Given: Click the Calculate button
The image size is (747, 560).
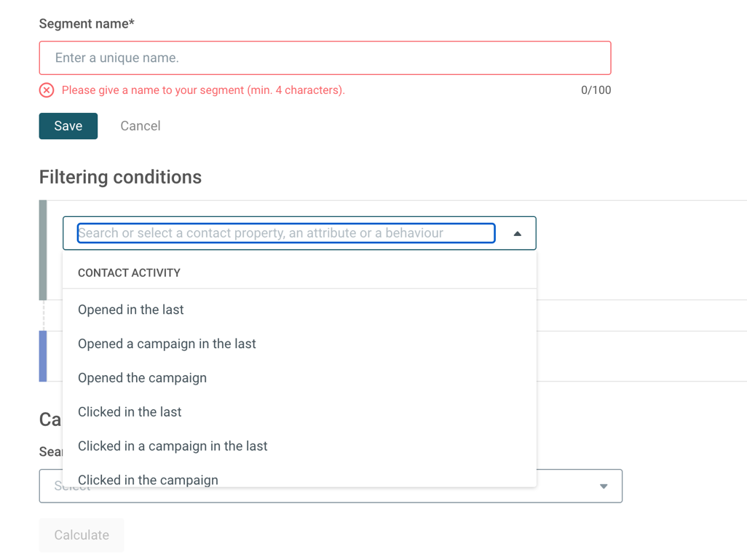Looking at the screenshot, I should click(x=82, y=535).
